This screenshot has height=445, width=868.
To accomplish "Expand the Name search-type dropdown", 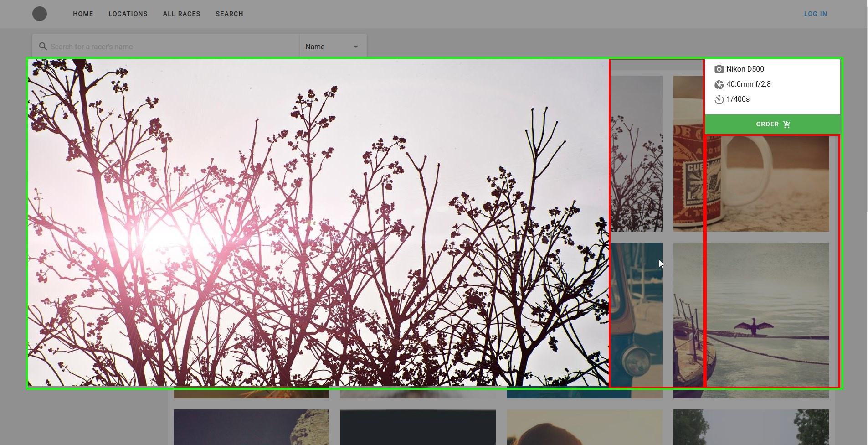I will click(x=333, y=47).
